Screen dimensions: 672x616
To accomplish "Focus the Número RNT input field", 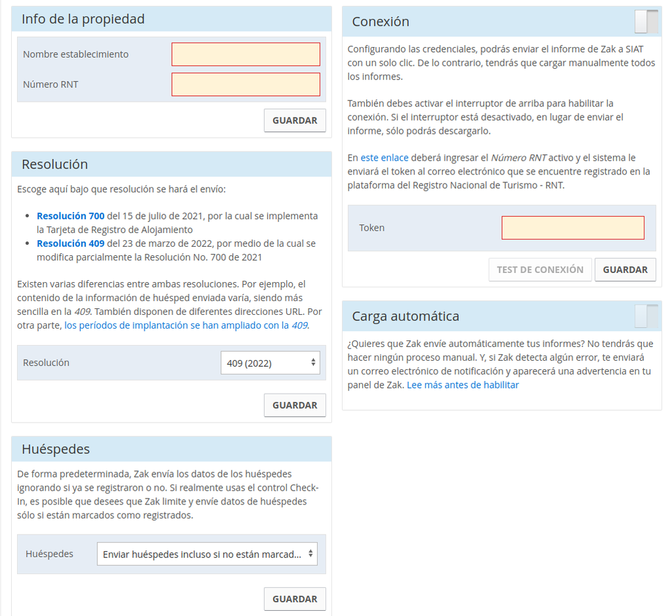I will 245,85.
